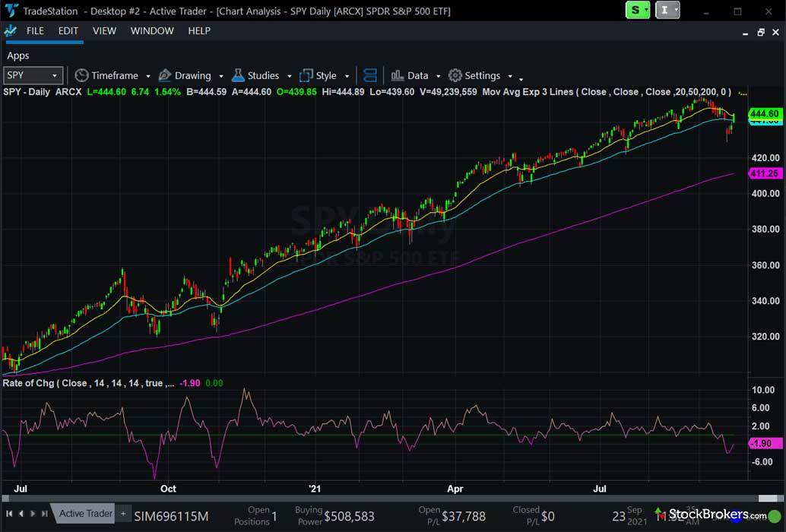This screenshot has width=786, height=532.
Task: Expand the Timeframe dropdown arrow
Action: point(147,76)
